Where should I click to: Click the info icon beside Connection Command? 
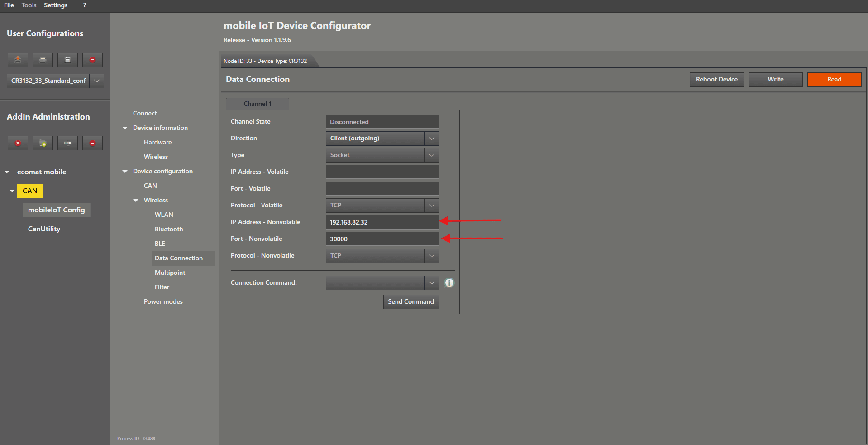449,283
